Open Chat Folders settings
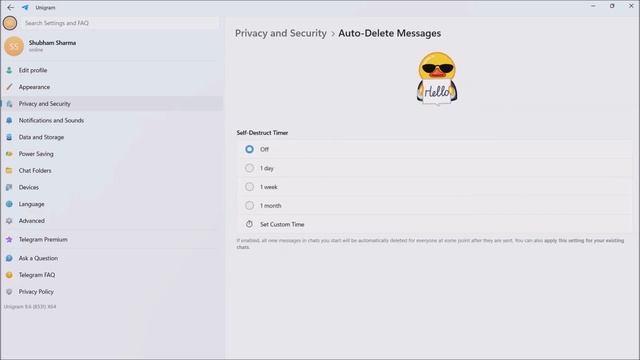Screen dimensions: 640x360 112,171
